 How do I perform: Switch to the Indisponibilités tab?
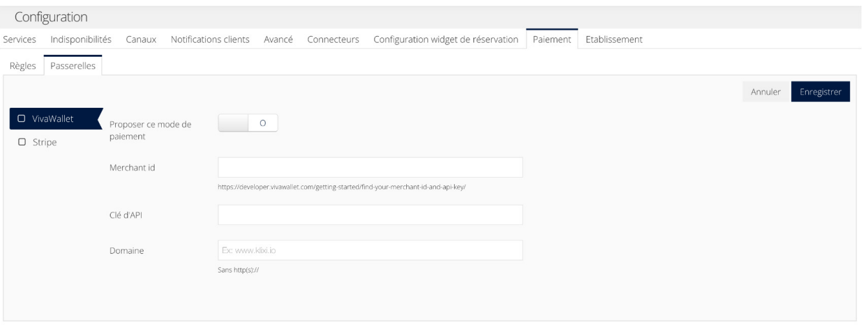pos(81,39)
